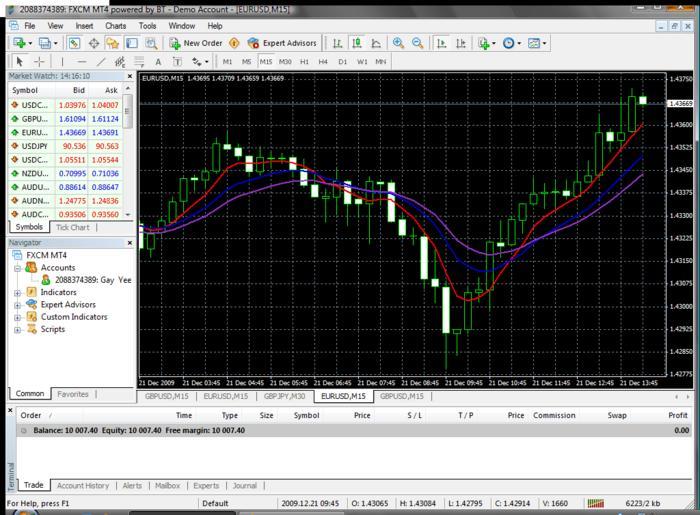Select the Fibonacci retracement tool

pos(139,62)
